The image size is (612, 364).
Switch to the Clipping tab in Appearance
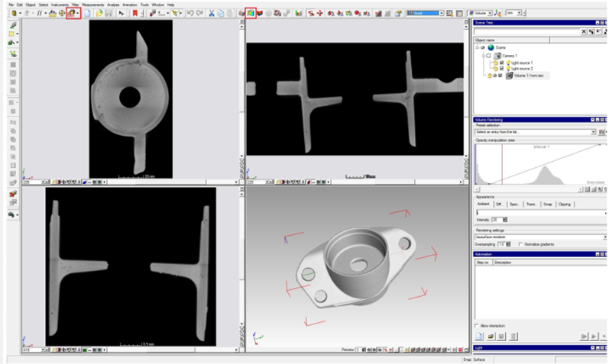click(x=564, y=204)
